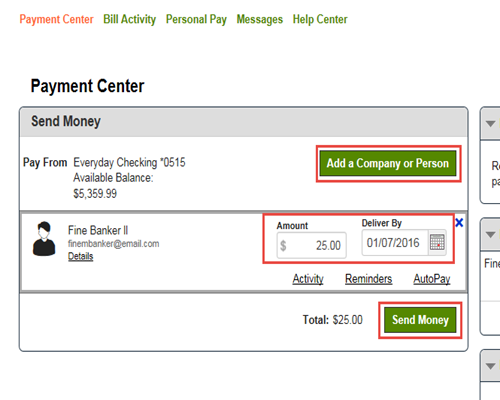This screenshot has width=500, height=400.
Task: View the Activity link for payee
Action: 308,279
